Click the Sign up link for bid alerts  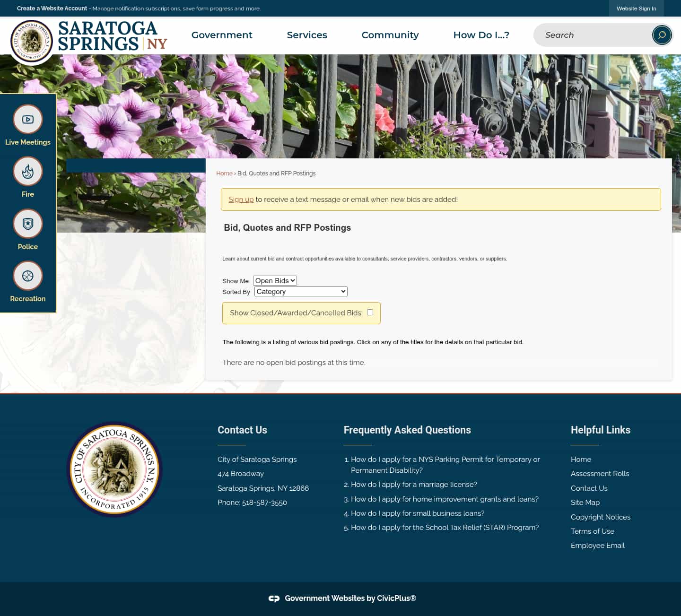241,199
